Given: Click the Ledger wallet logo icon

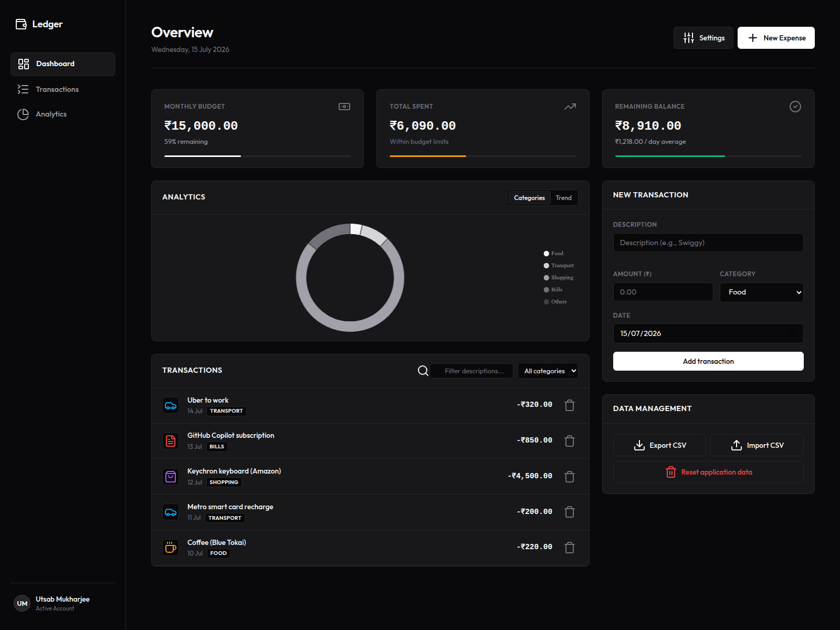Looking at the screenshot, I should click(x=21, y=24).
